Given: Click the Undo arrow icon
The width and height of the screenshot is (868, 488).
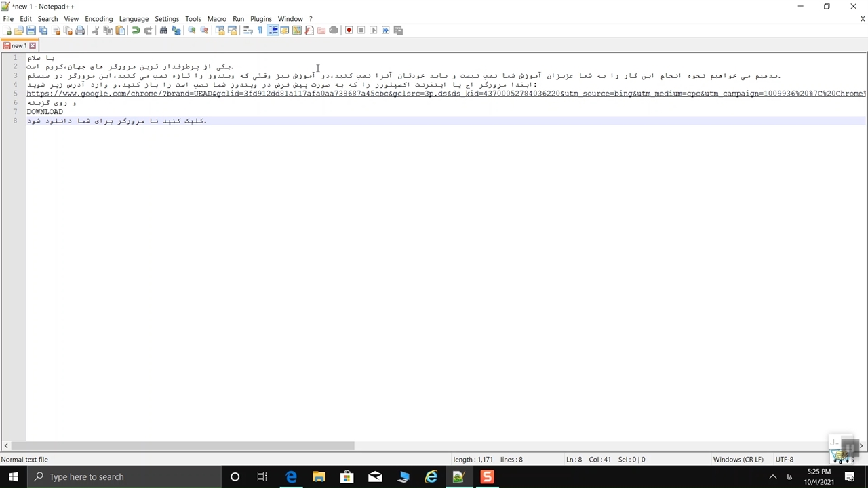Looking at the screenshot, I should [x=136, y=30].
